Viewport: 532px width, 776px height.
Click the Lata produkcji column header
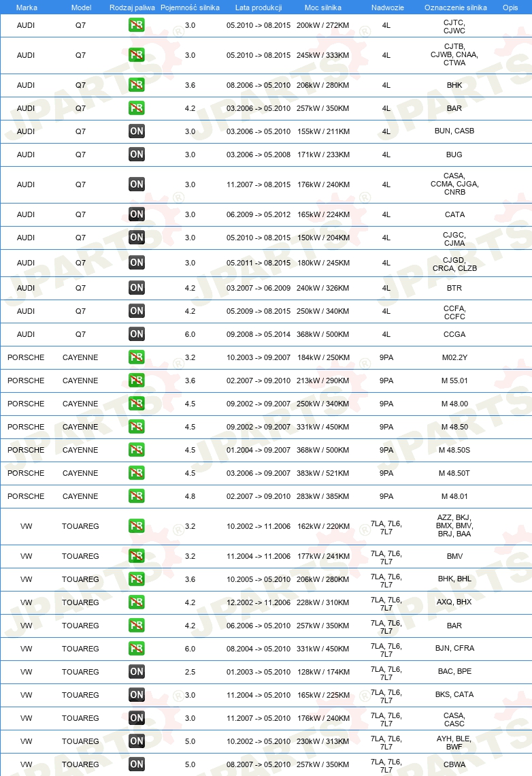[259, 7]
